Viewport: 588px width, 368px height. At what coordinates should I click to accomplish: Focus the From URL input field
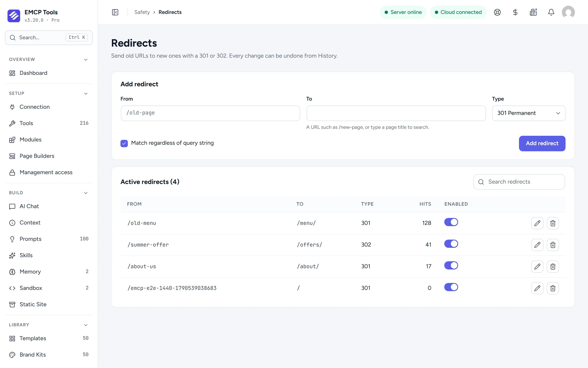(x=210, y=113)
